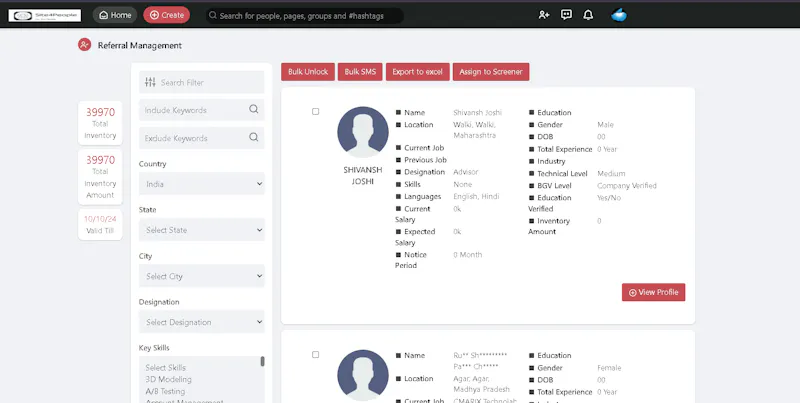Click the Company Verified BGV value
The image size is (800, 403).
click(627, 186)
